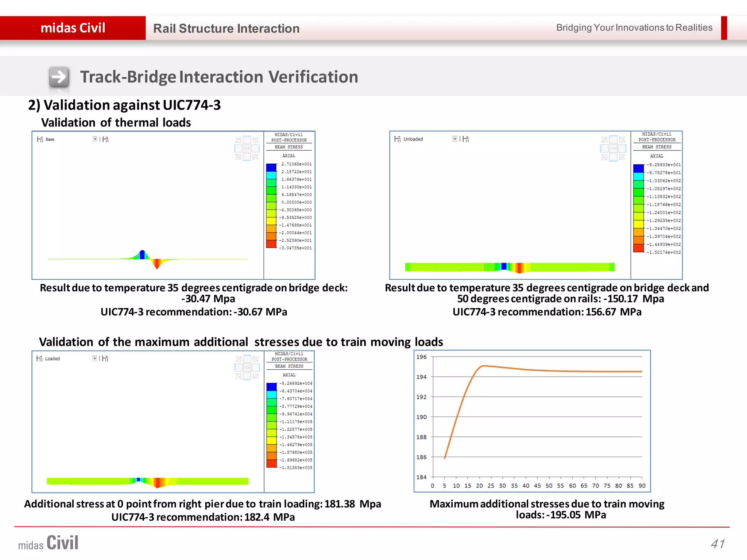Click blue swatch for 2.71068e+001 legend
This screenshot has width=747, height=560.
(271, 167)
